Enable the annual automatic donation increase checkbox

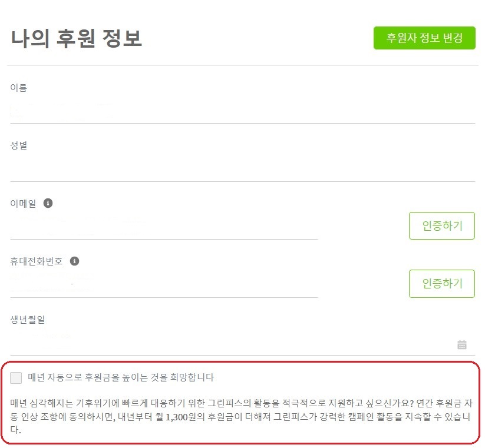[16, 377]
